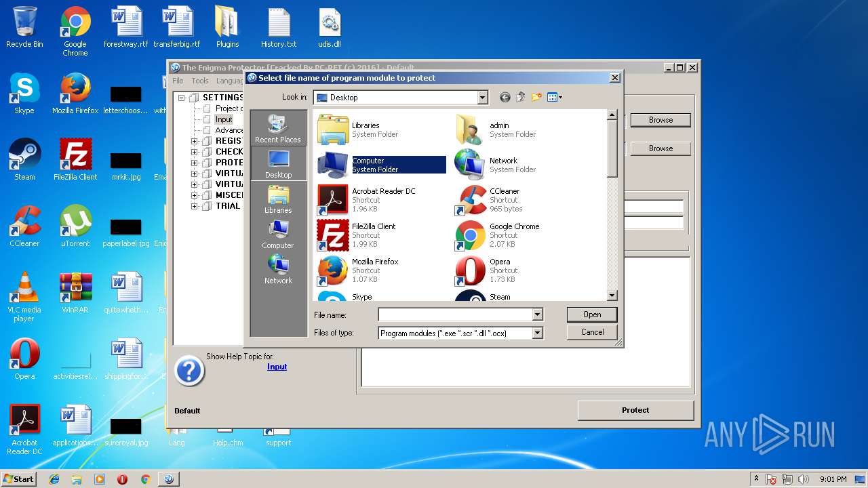Click the udis.dll file on desktop

pos(330,27)
